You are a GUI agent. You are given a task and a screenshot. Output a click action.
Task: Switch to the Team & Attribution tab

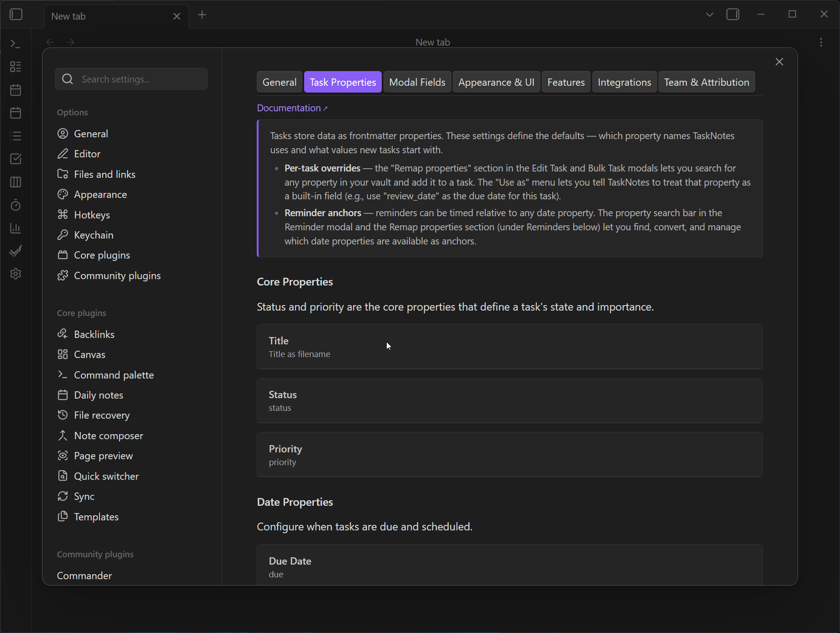click(706, 82)
